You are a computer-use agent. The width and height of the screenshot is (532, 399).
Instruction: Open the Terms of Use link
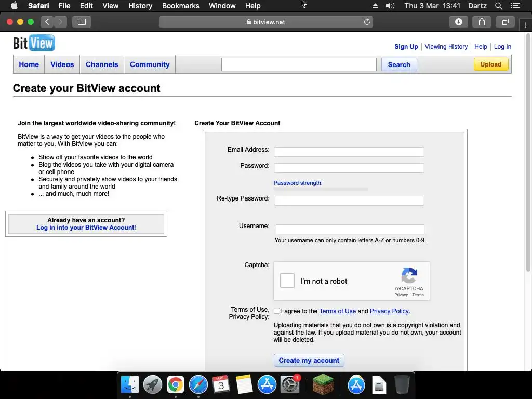pyautogui.click(x=338, y=311)
